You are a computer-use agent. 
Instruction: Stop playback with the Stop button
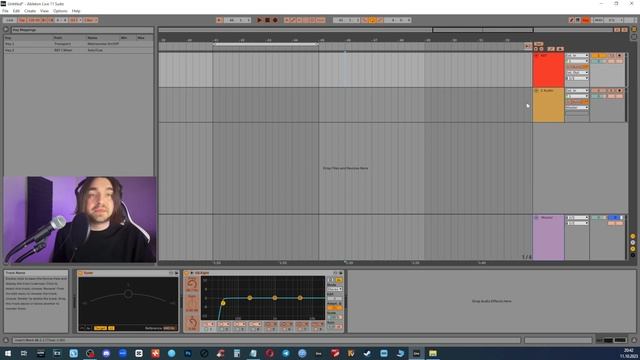pyautogui.click(x=267, y=20)
